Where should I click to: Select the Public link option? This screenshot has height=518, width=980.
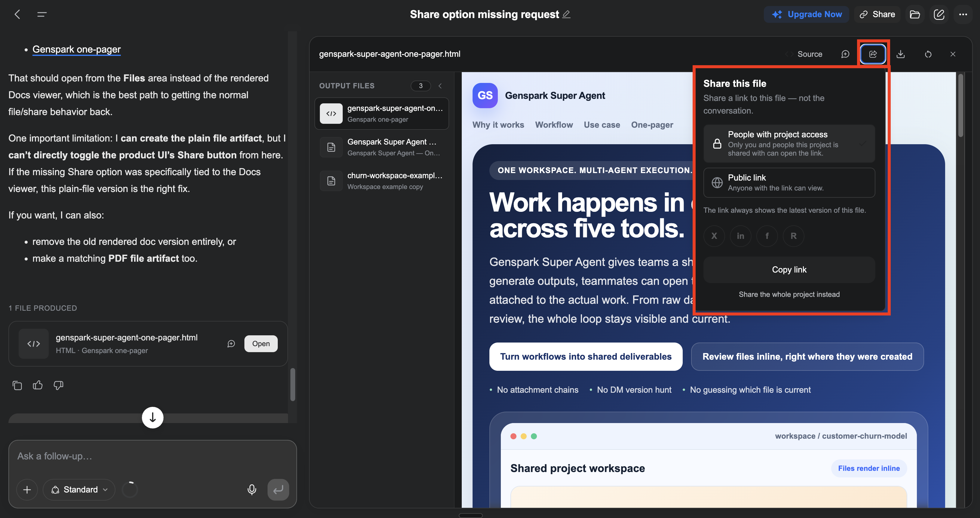click(789, 183)
